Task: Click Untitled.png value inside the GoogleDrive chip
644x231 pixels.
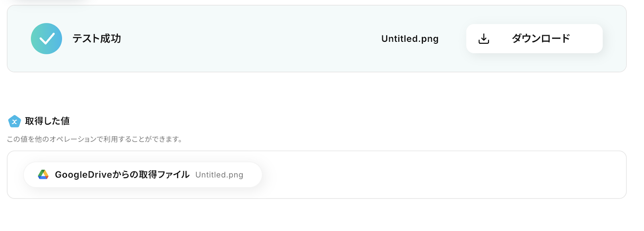Action: point(219,175)
